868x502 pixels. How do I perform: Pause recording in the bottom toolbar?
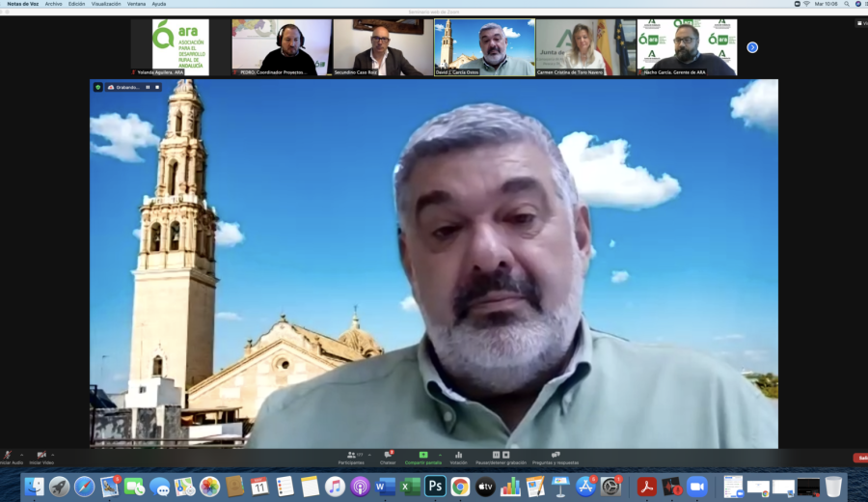click(496, 455)
